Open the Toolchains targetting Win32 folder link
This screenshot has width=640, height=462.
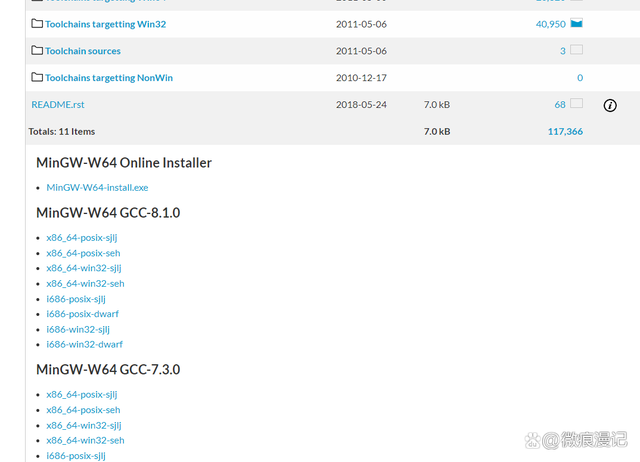point(105,24)
